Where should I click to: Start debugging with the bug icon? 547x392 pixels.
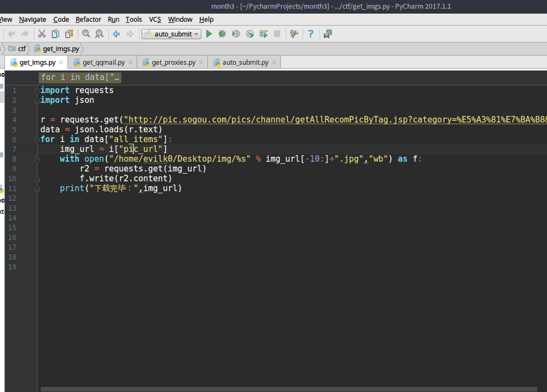(x=222, y=34)
